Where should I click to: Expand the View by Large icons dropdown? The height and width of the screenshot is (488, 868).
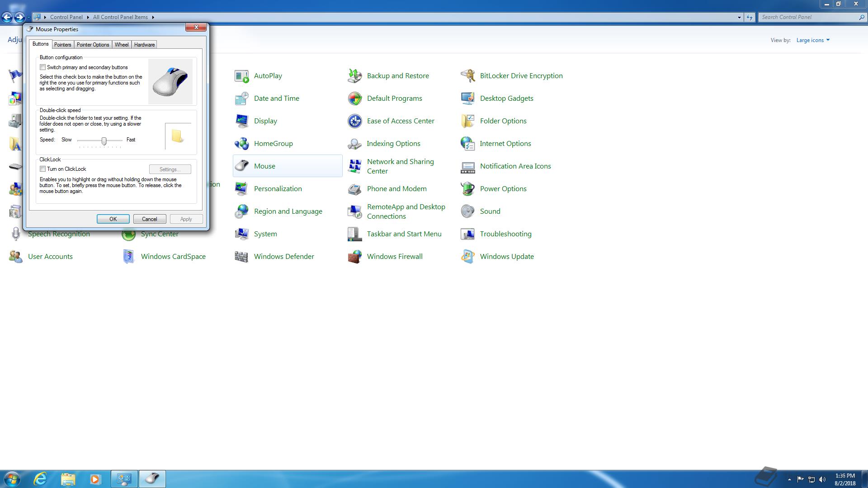[x=813, y=40]
